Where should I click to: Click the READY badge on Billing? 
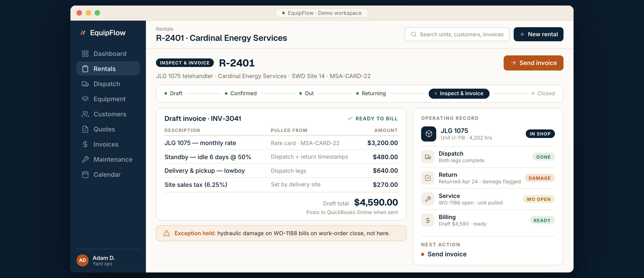pyautogui.click(x=542, y=220)
